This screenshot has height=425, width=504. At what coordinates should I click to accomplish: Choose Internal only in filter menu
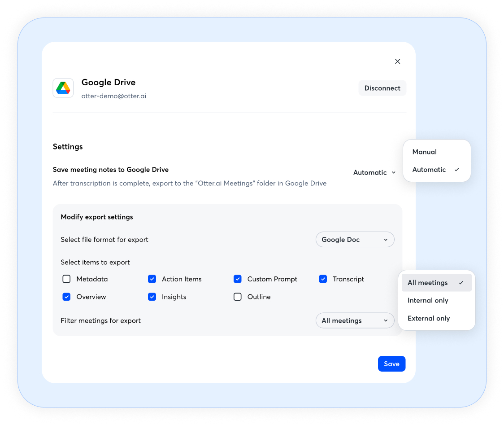pos(436,301)
